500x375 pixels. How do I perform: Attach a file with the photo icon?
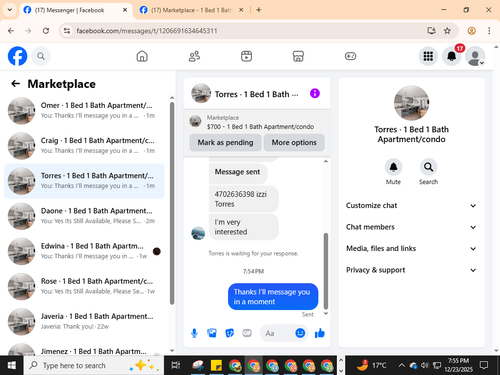tap(212, 333)
